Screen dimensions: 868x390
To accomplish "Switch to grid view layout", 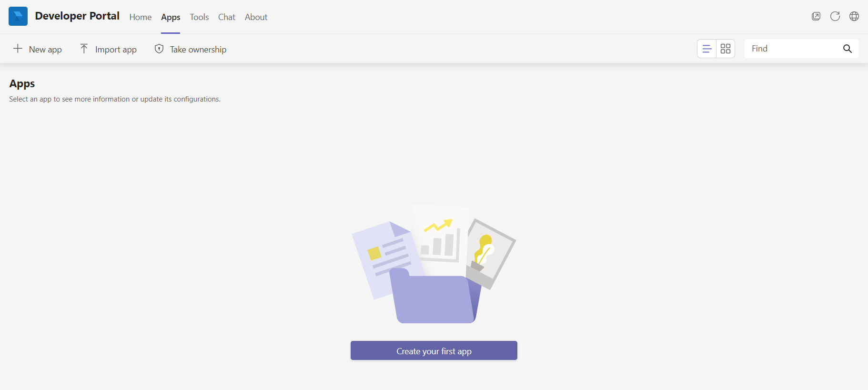I will (726, 49).
